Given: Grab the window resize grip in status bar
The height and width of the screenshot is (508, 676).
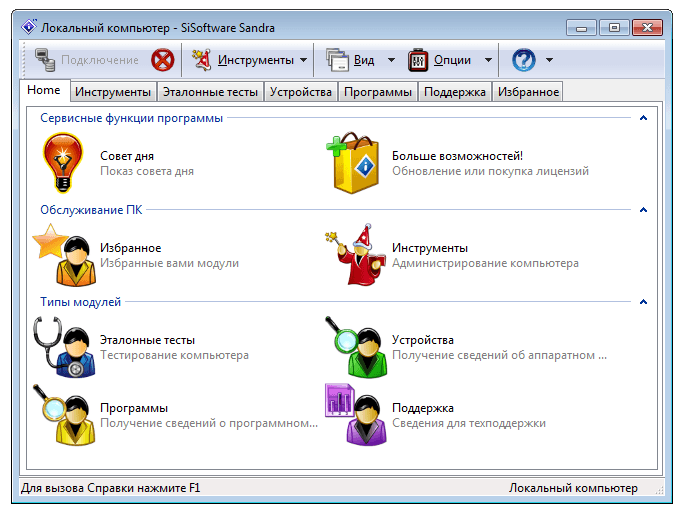Looking at the screenshot, I should 659,490.
